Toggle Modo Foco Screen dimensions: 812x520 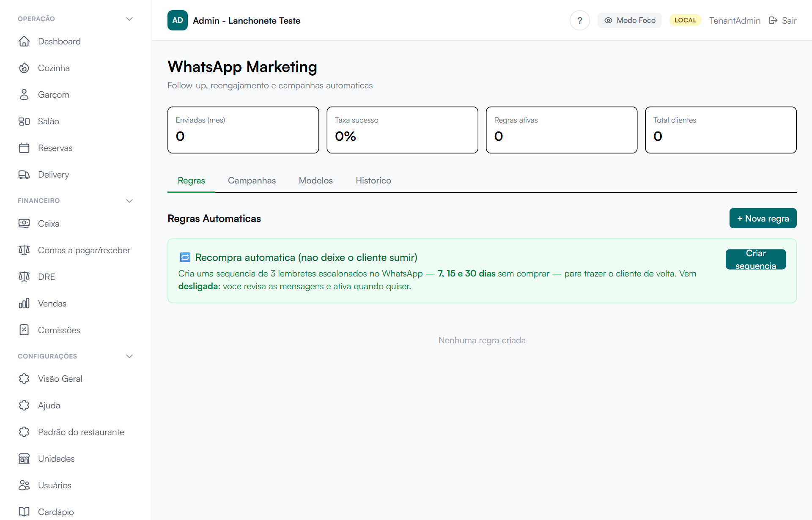click(629, 20)
